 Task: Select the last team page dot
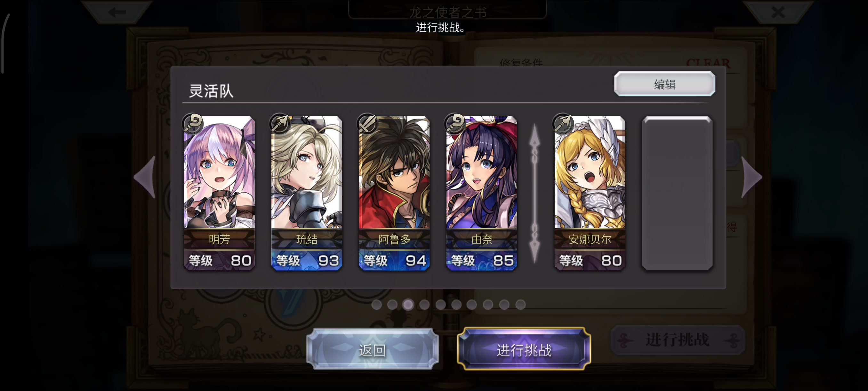(x=520, y=305)
